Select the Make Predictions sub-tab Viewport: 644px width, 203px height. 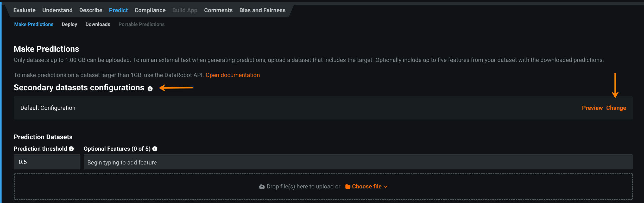point(34,24)
